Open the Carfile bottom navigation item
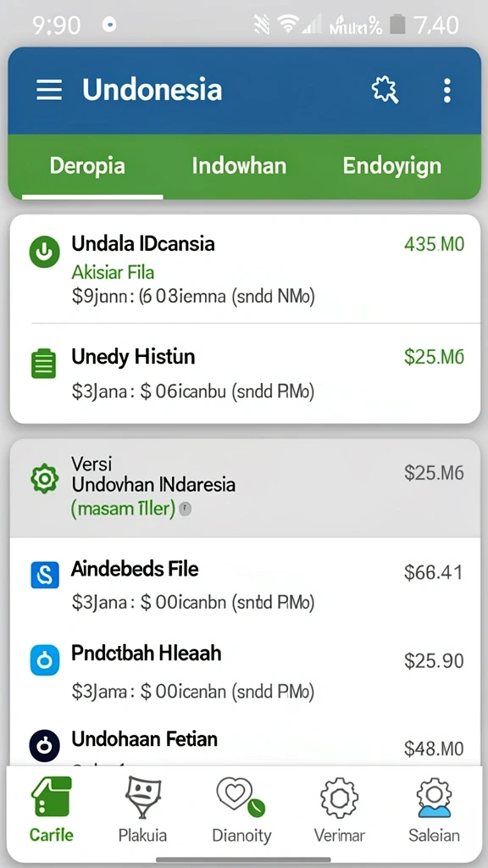 (52, 809)
